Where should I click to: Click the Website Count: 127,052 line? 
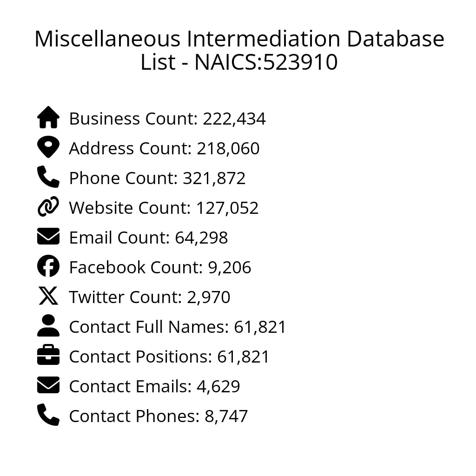[x=164, y=208]
